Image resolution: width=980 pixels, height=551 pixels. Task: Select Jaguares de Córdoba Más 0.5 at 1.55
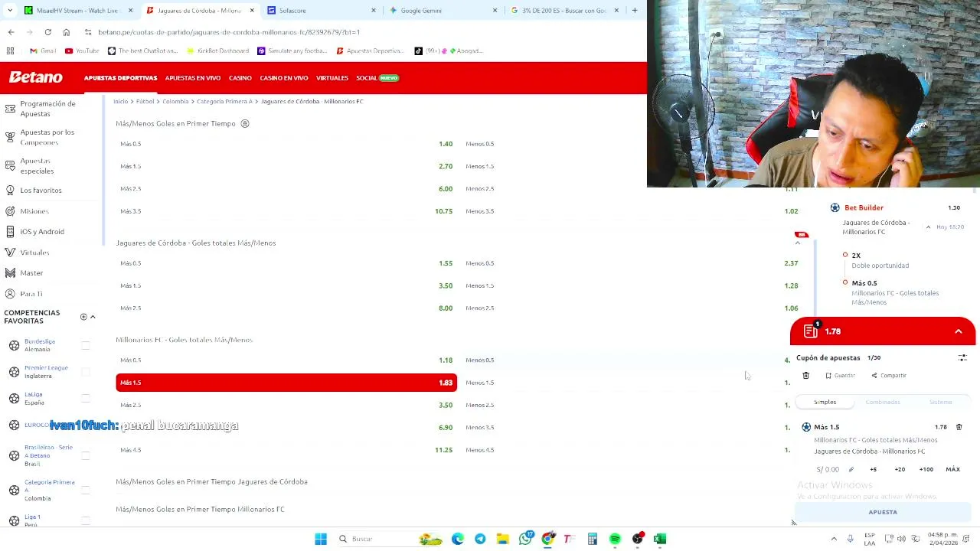click(286, 263)
